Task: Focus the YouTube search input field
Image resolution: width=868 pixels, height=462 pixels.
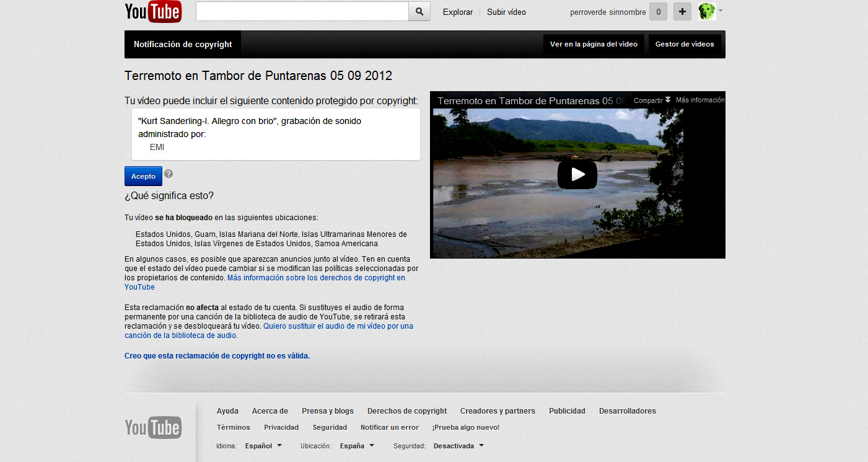Action: tap(302, 12)
